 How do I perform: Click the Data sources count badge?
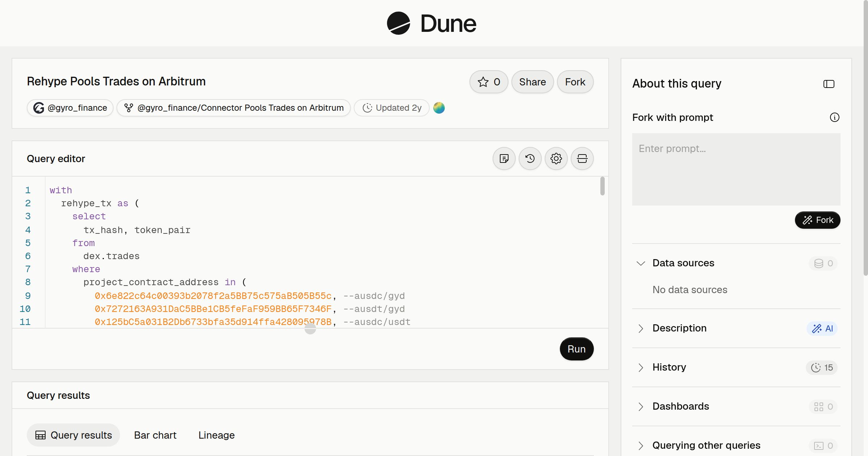click(x=823, y=263)
